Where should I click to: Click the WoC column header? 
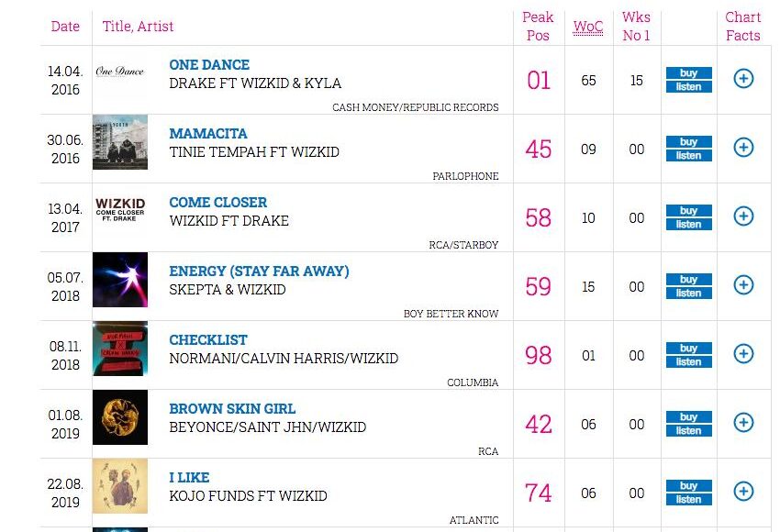tap(588, 27)
